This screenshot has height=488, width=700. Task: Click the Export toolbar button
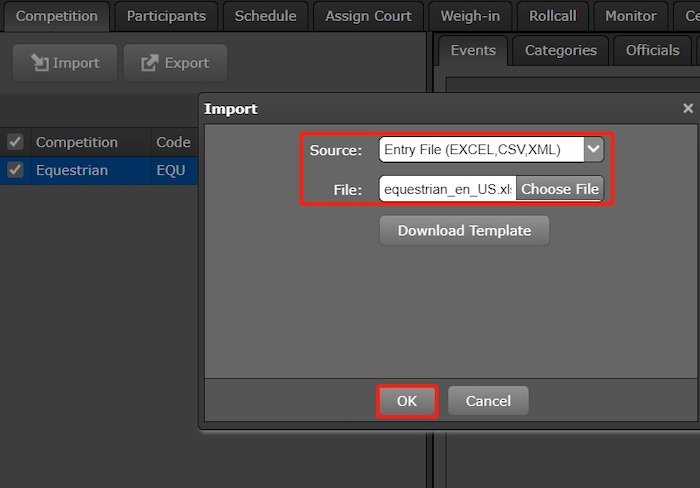click(175, 63)
